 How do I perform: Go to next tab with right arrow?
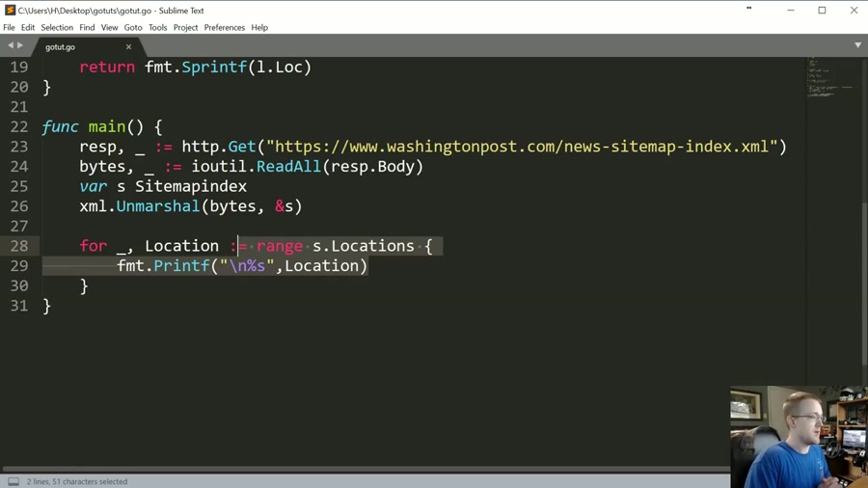pos(20,45)
